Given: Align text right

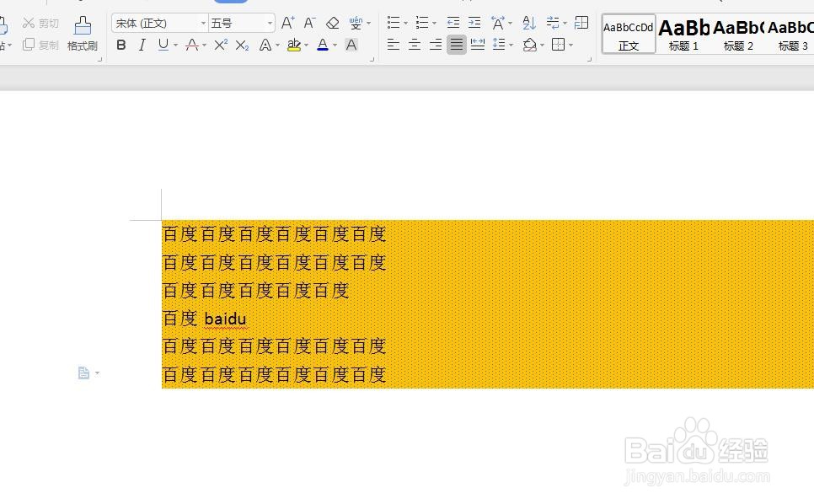Looking at the screenshot, I should pos(436,45).
